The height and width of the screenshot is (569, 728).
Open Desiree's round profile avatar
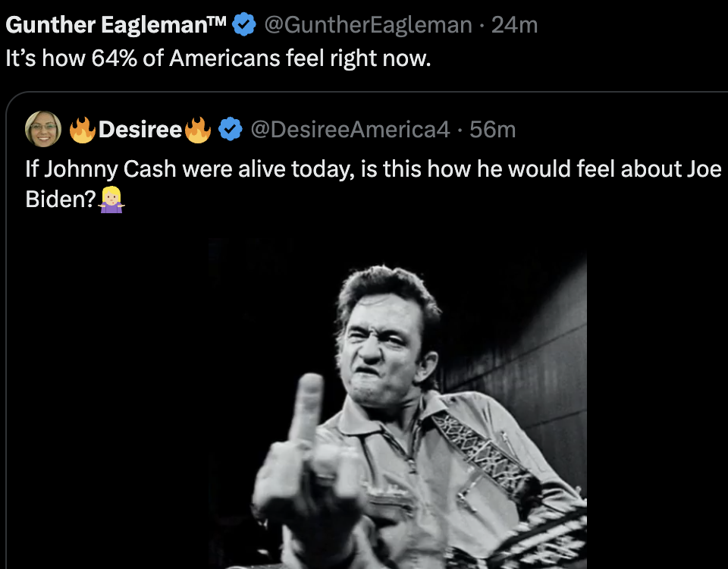(43, 129)
